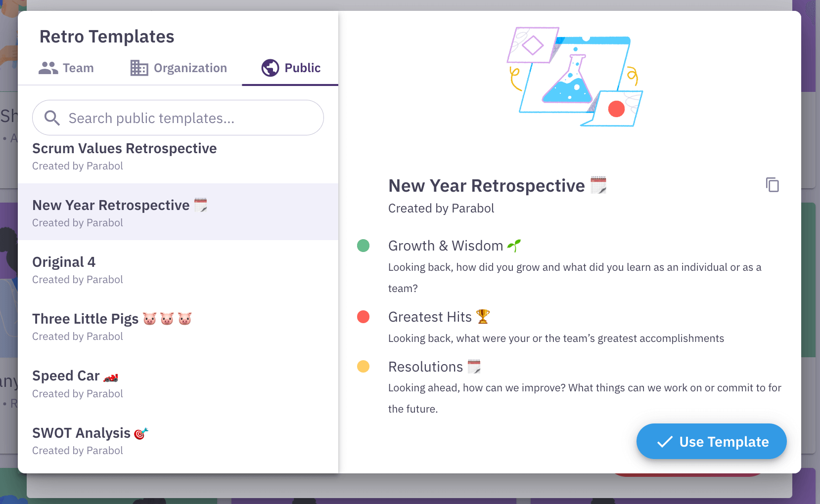
Task: Click the green Growth & Wisdom color dot
Action: tap(363, 246)
